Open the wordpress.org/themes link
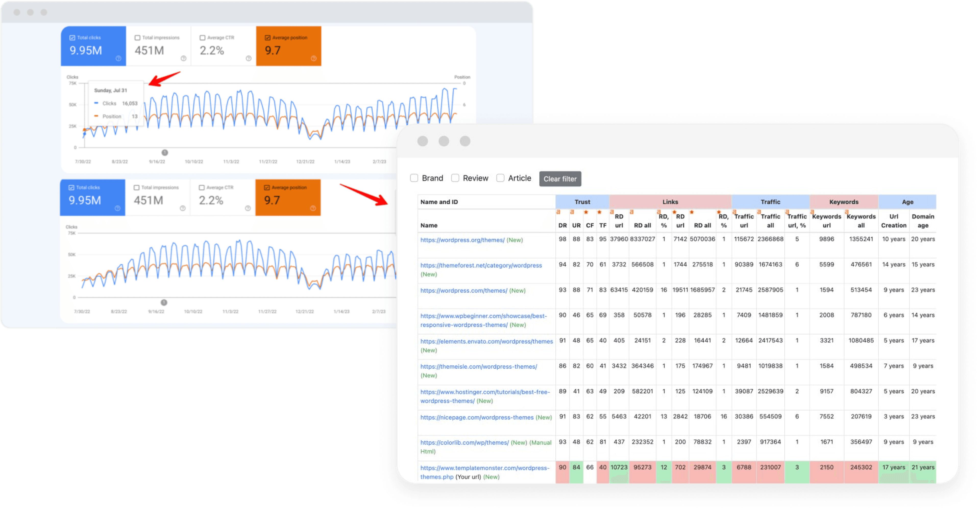The width and height of the screenshot is (980, 511). (x=462, y=240)
